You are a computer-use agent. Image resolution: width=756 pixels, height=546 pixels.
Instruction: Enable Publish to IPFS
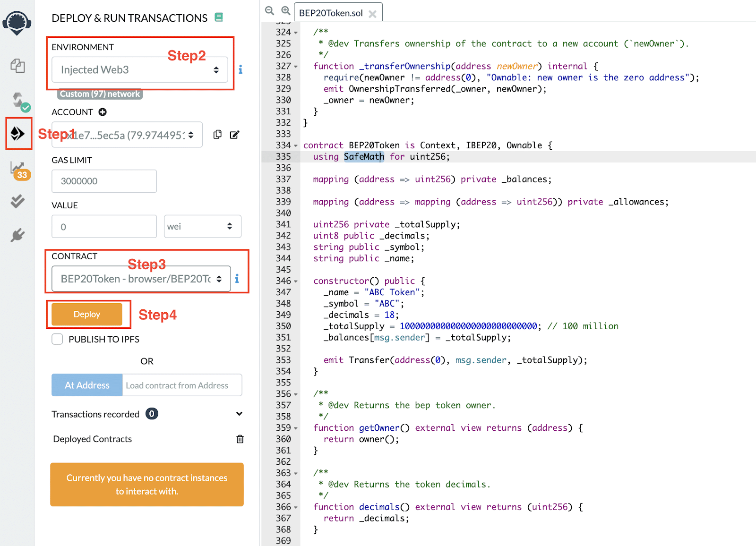57,339
